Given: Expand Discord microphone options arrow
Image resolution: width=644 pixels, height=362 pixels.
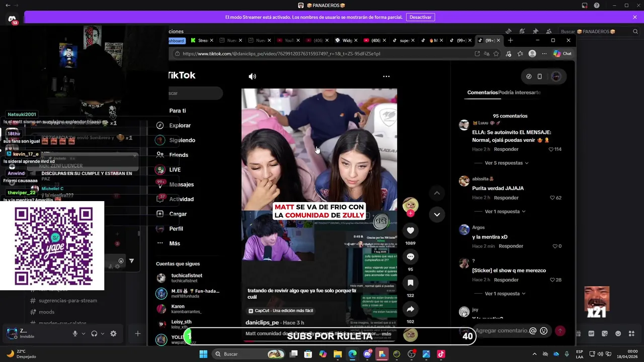Looking at the screenshot, I should 84,333.
